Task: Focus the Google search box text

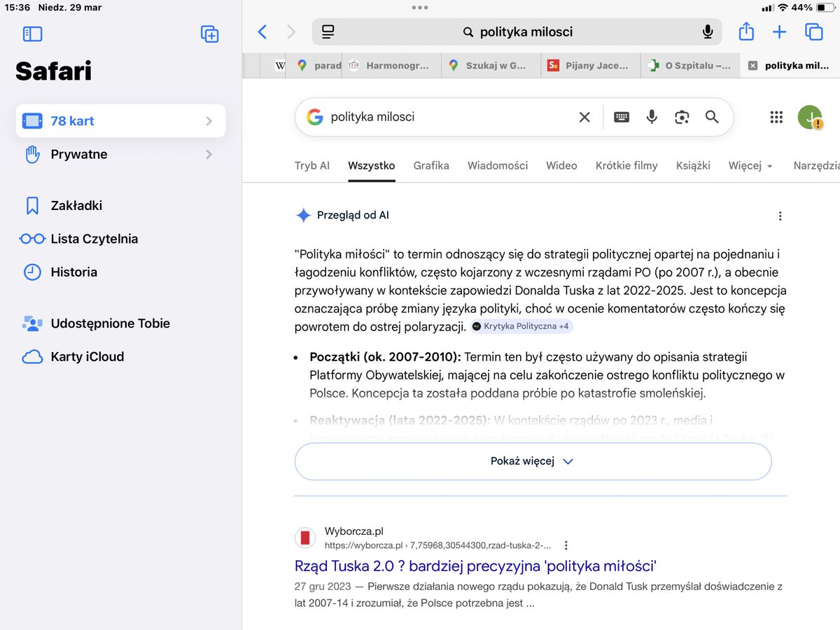Action: pos(448,117)
